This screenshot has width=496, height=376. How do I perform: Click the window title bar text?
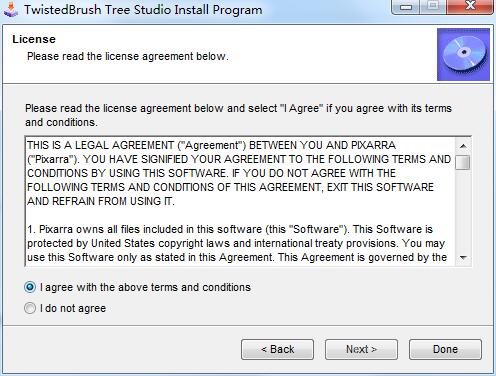click(x=143, y=10)
